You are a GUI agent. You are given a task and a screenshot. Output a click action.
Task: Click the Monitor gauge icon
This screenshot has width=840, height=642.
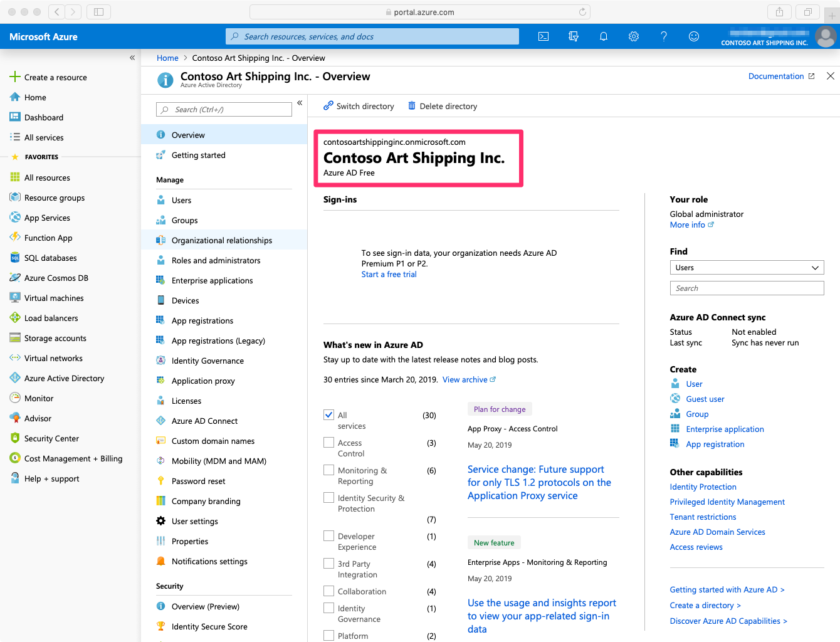coord(15,397)
